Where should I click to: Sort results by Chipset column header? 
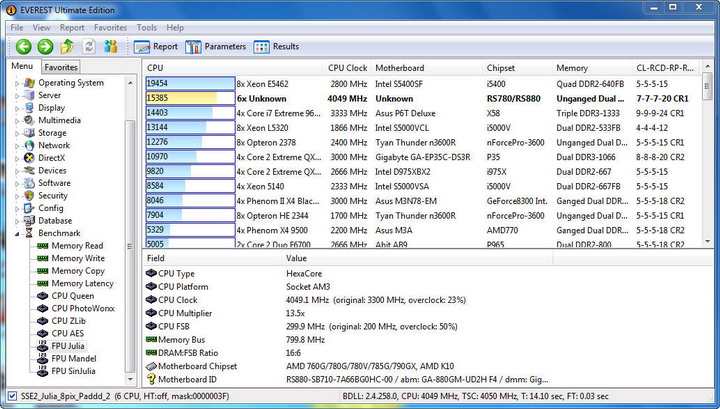tap(517, 68)
